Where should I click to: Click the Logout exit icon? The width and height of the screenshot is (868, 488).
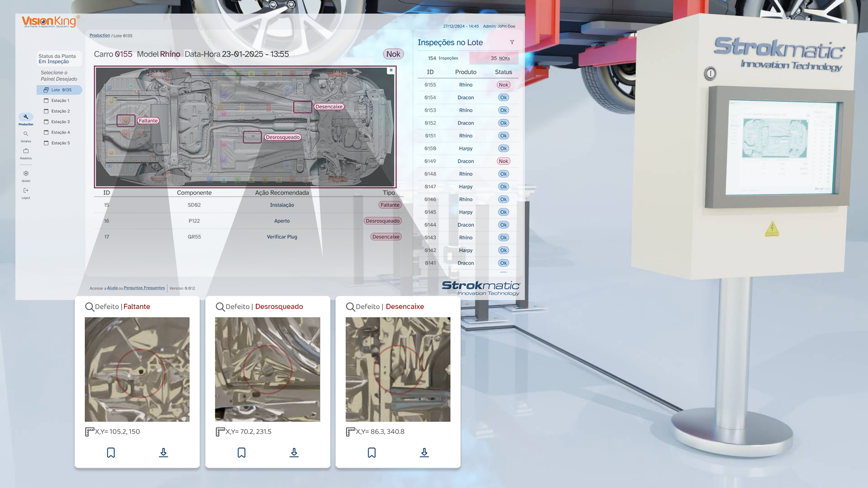[26, 191]
